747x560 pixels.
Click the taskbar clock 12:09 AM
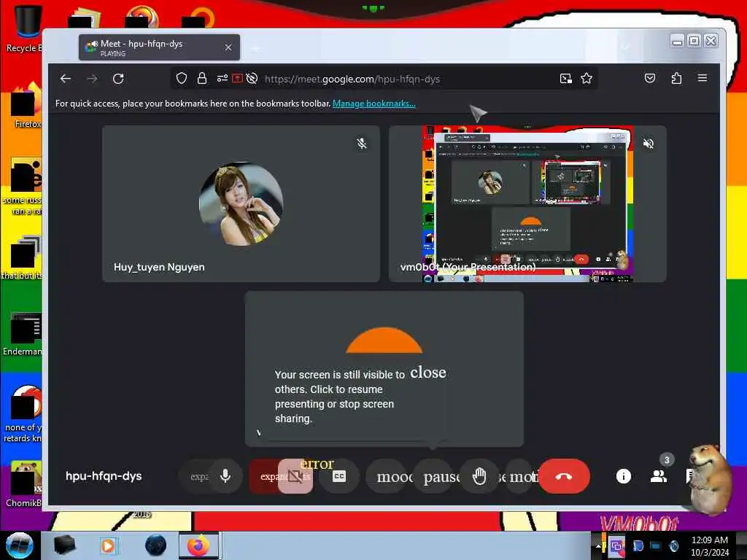click(710, 546)
